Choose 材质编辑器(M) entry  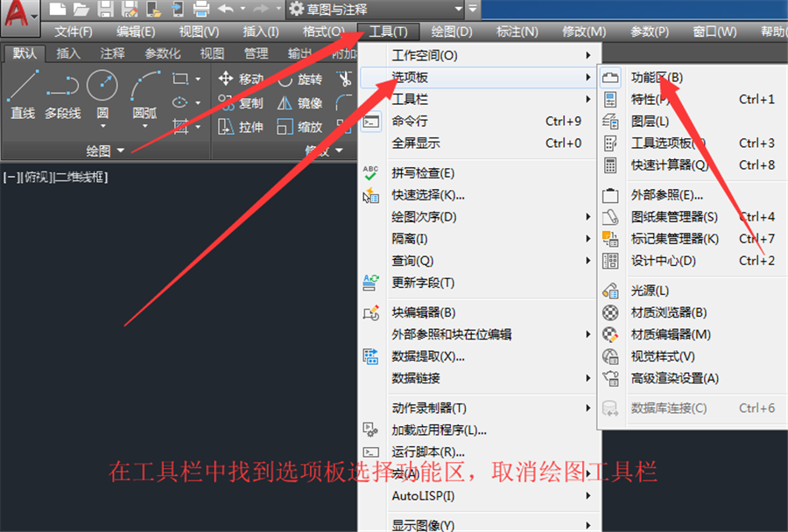[693, 334]
